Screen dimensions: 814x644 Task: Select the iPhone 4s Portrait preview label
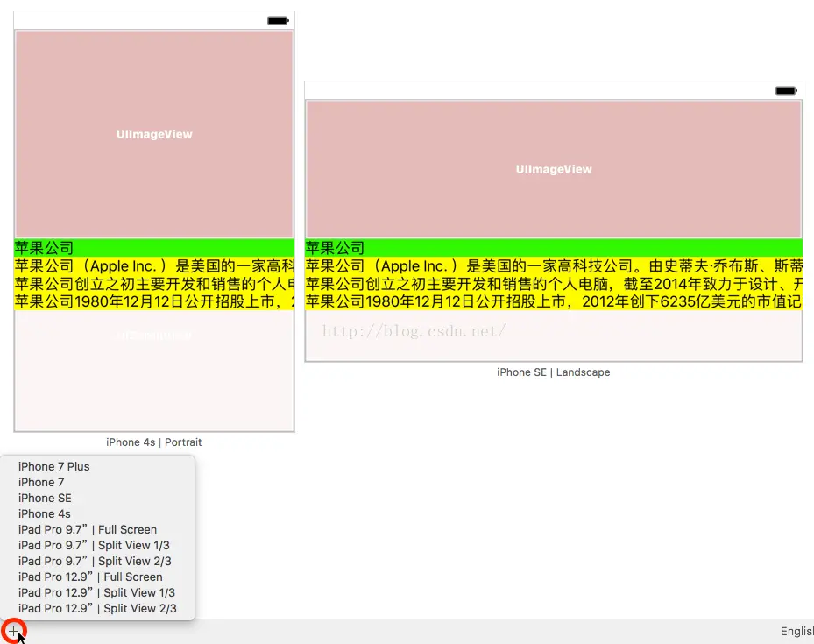coord(153,442)
